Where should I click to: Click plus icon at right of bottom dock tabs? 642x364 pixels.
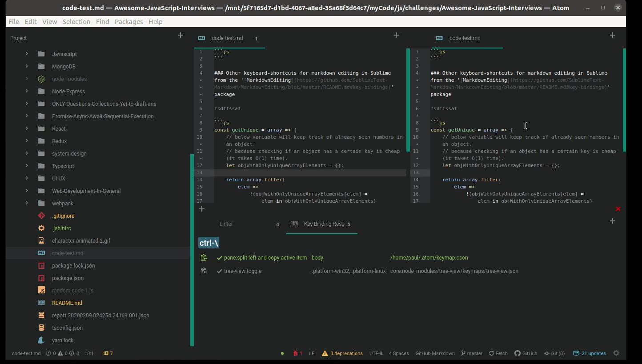(612, 221)
